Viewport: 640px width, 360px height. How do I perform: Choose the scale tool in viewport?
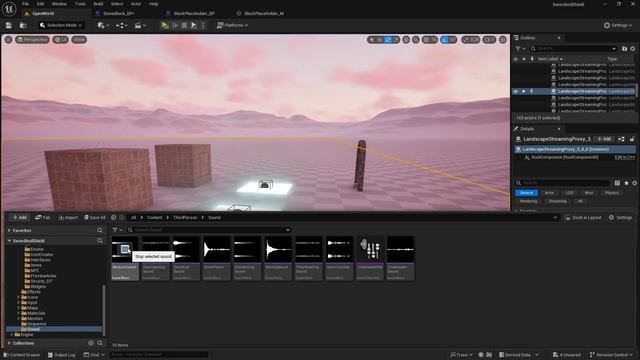click(396, 40)
